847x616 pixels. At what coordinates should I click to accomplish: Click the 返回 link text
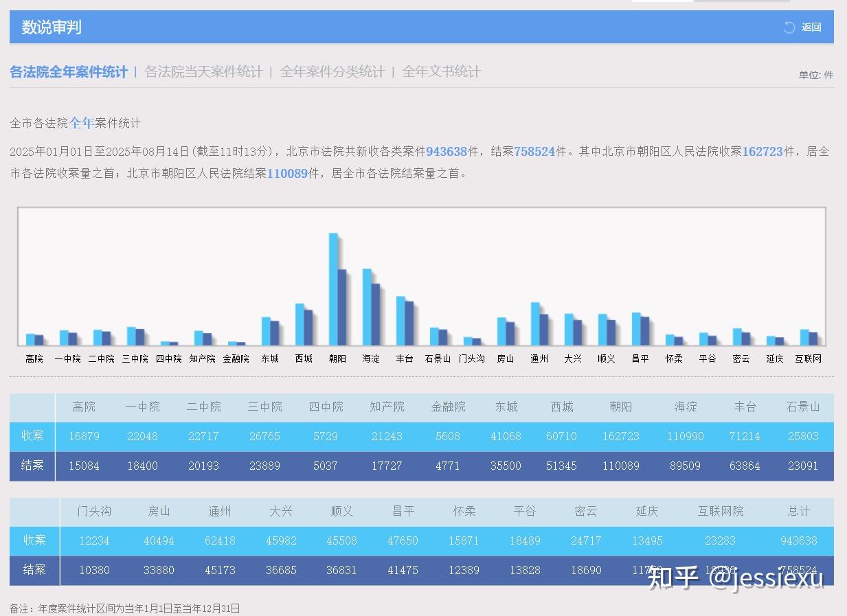pos(811,27)
